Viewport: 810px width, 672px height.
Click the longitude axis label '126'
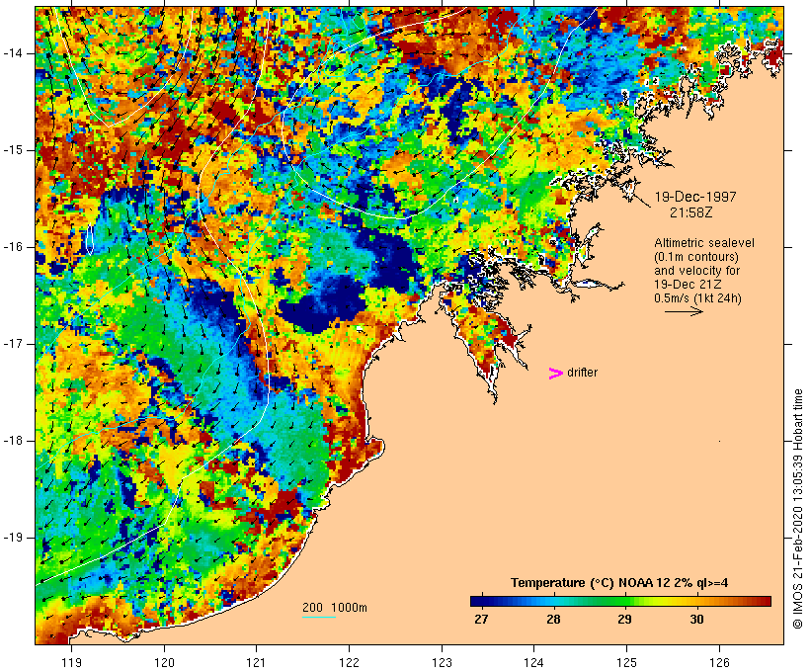click(719, 662)
